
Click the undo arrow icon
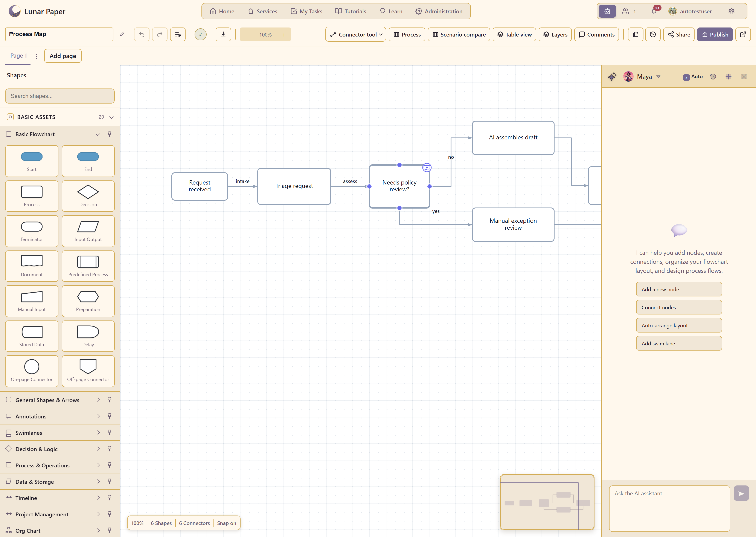click(142, 34)
